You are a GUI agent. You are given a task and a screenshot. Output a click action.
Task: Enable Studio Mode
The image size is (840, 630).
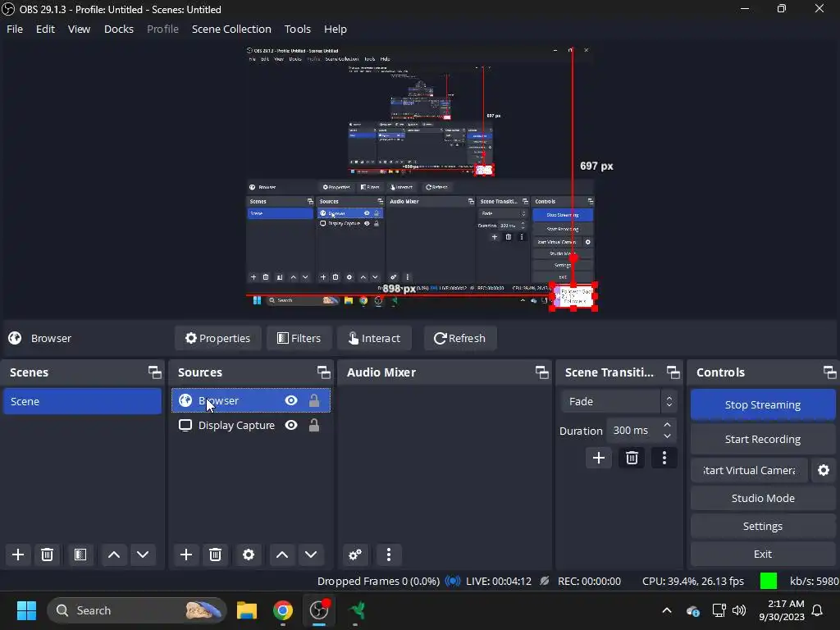(762, 498)
